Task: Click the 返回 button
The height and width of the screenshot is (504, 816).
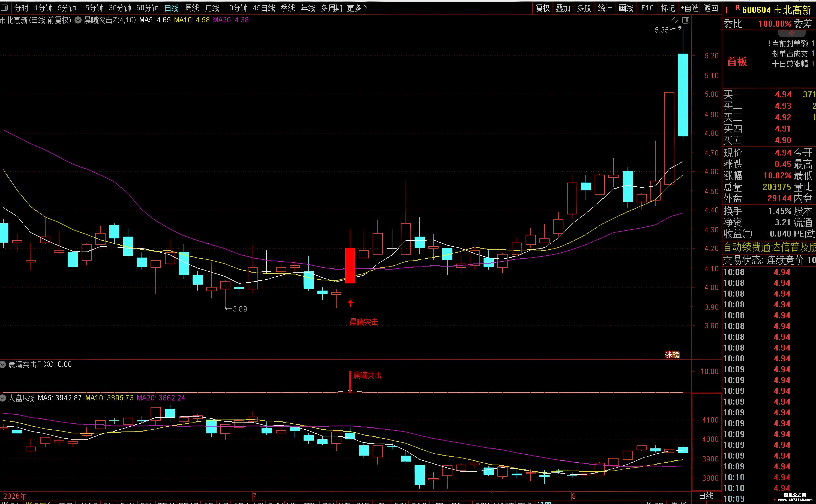Action: coord(711,8)
